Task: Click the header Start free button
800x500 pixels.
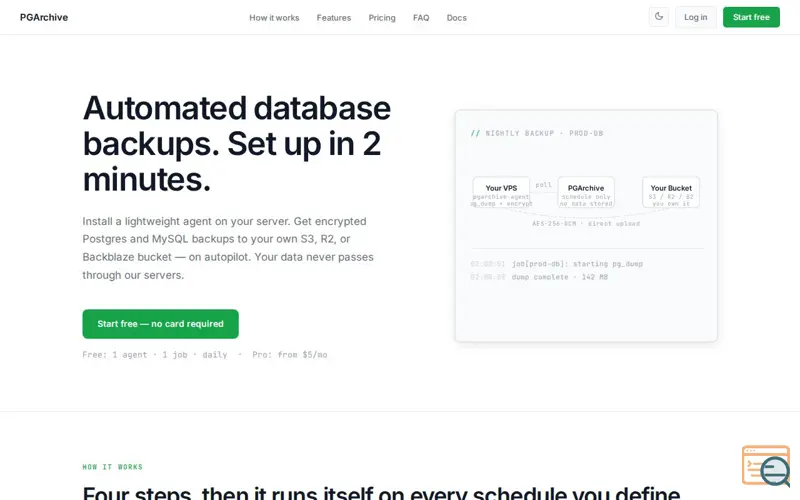Action: coord(751,17)
